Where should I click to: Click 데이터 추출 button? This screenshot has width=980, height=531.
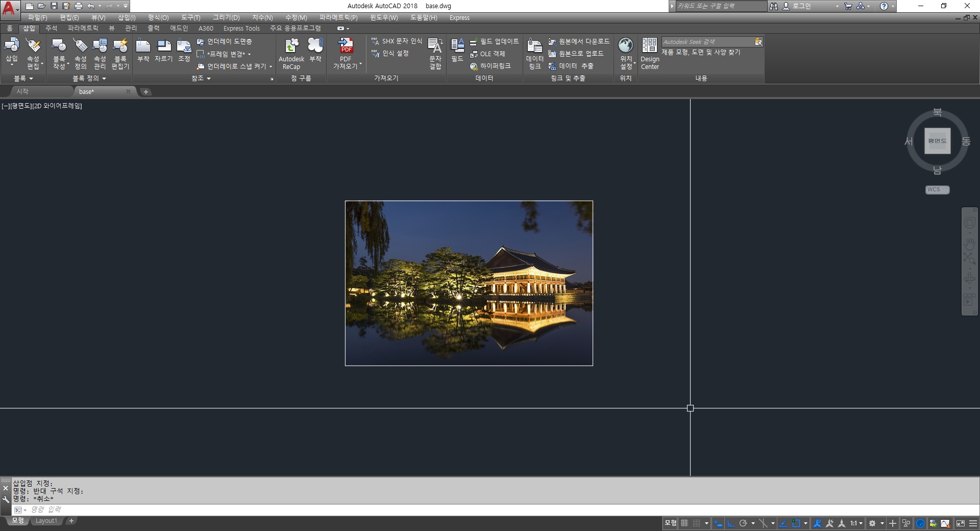point(571,66)
